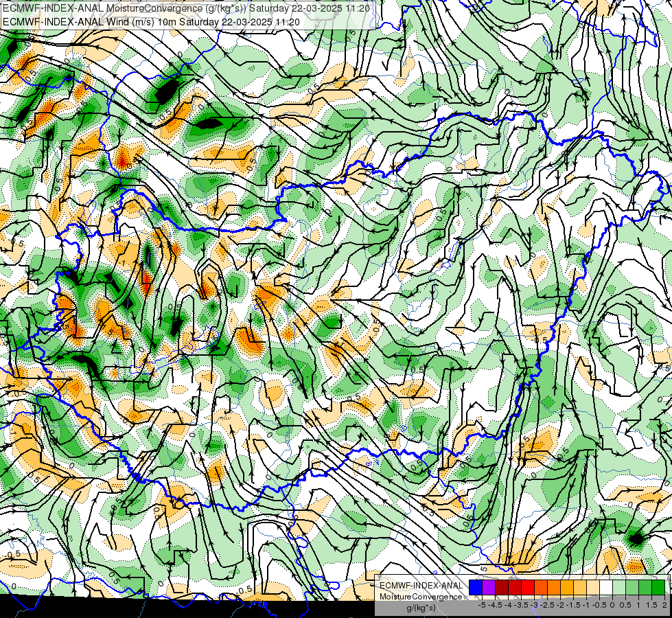Image resolution: width=672 pixels, height=618 pixels.
Task: Select the dark green swatch between 1.5 and 2
Action: (x=658, y=587)
